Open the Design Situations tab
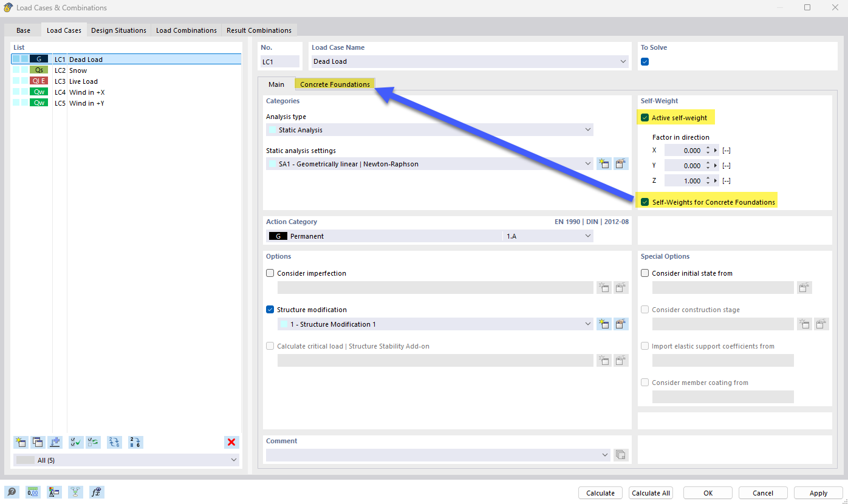 118,30
